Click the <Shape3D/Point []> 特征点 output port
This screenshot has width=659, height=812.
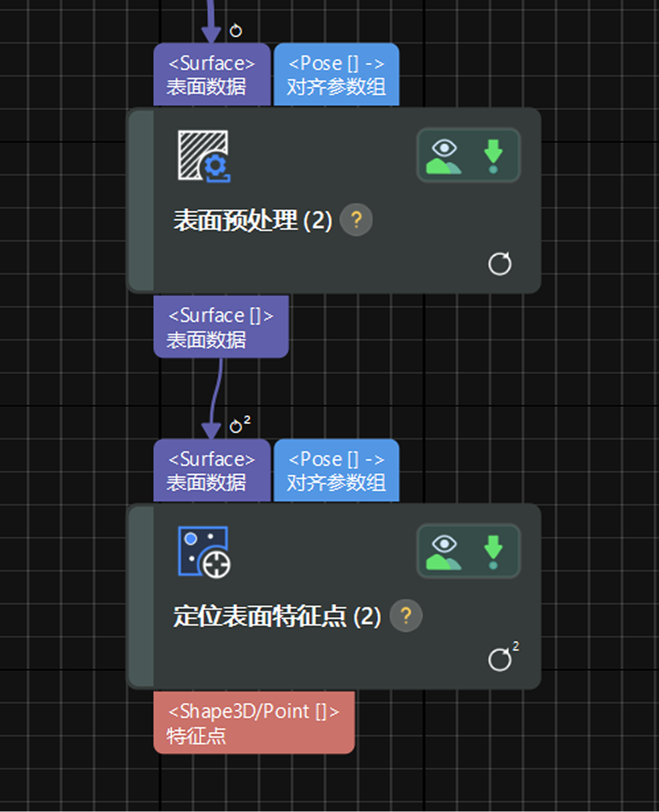pyautogui.click(x=254, y=723)
